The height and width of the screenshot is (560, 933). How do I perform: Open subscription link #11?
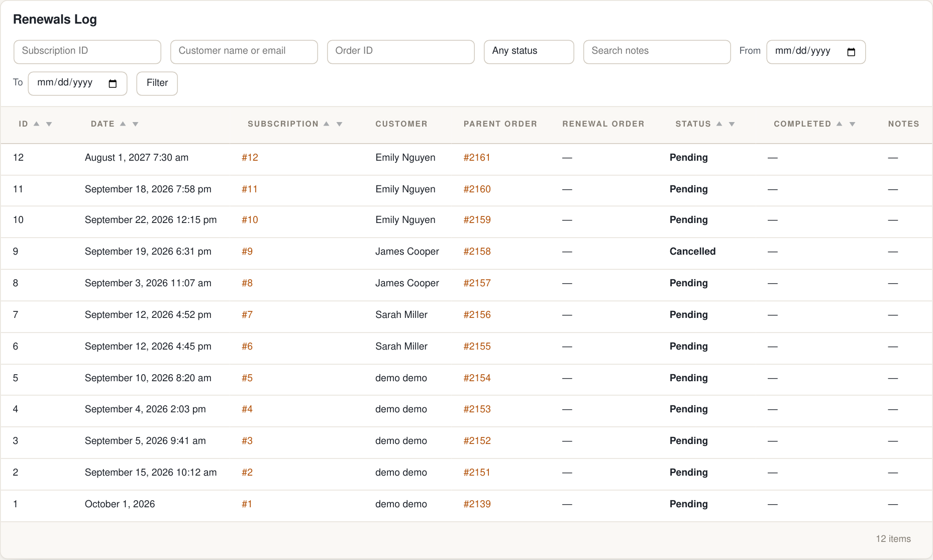249,189
